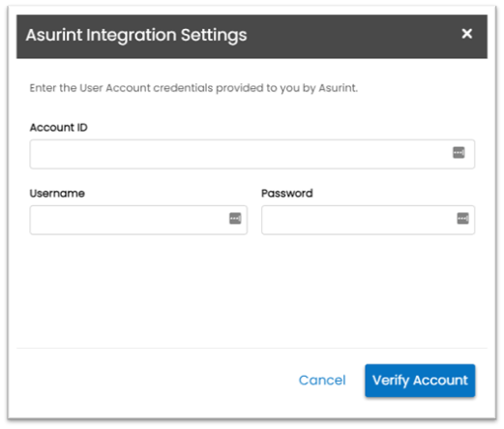The image size is (504, 429).
Task: Click the Username label
Action: pyautogui.click(x=57, y=193)
